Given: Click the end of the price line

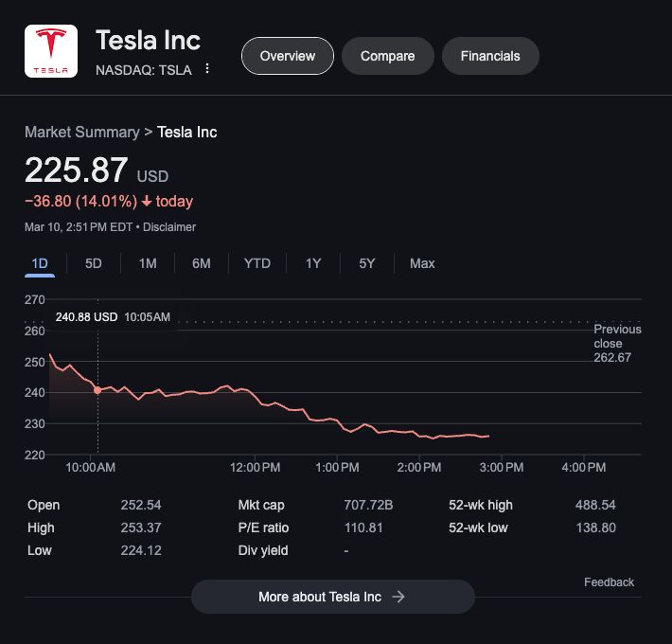Looking at the screenshot, I should pyautogui.click(x=488, y=436).
